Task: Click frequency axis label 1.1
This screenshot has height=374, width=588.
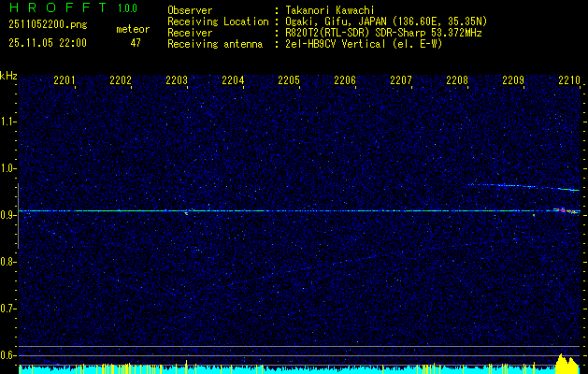Action: pyautogui.click(x=8, y=122)
